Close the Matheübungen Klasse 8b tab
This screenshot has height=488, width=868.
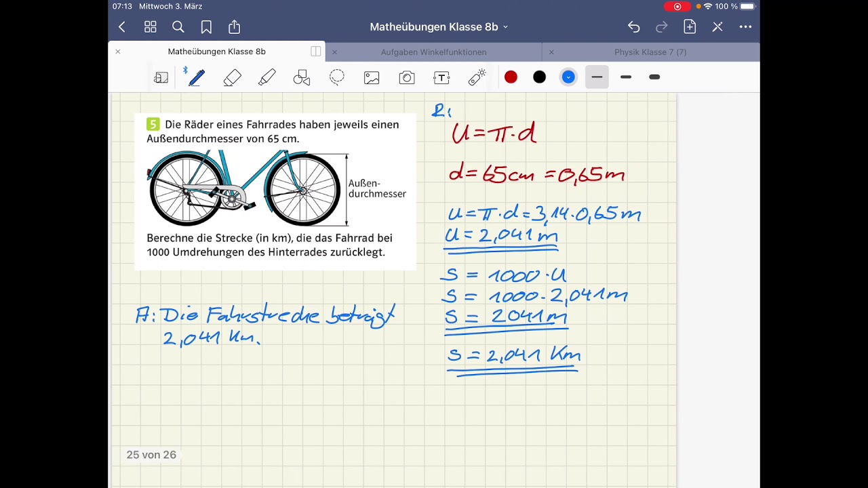coord(118,52)
